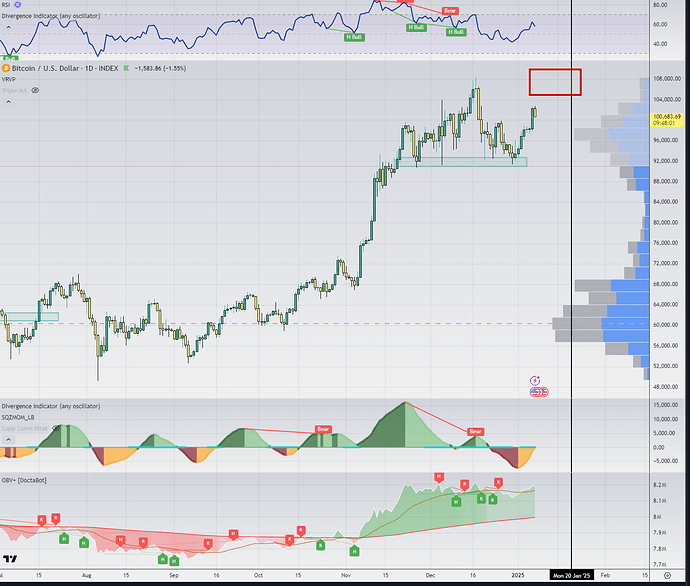This screenshot has height=586, width=690.
Task: Click the Nov time axis label
Action: (346, 575)
